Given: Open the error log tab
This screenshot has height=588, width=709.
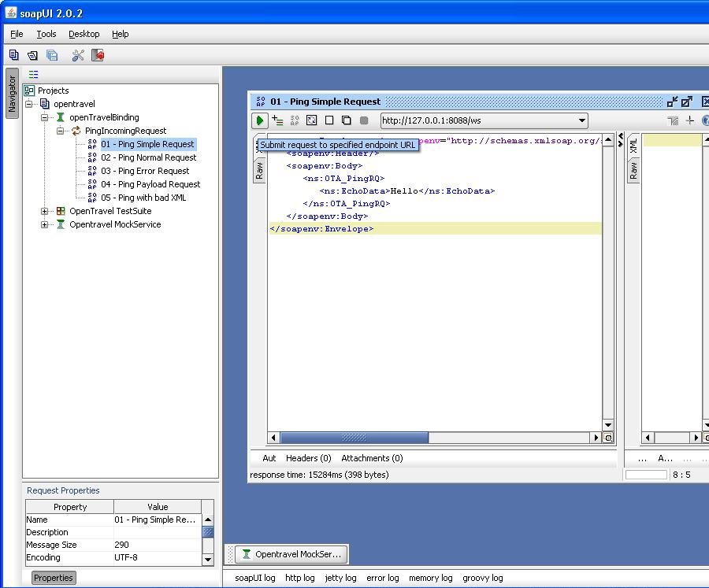Looking at the screenshot, I should coord(383,578).
